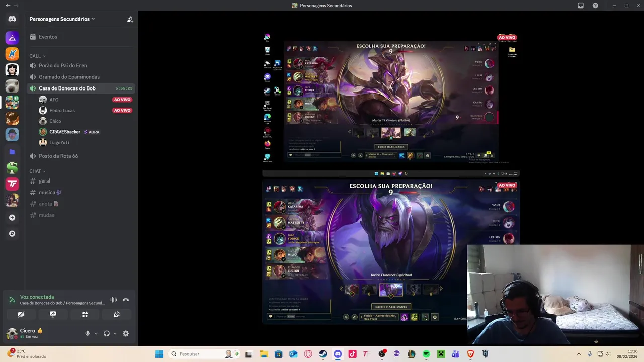The image size is (644, 362).
Task: Open microphone input options arrow
Action: click(96, 333)
